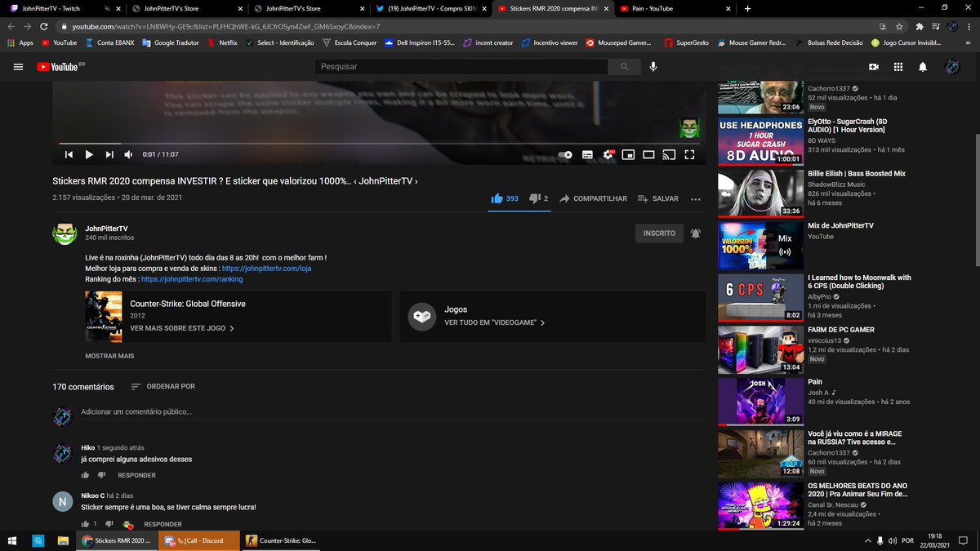Open the Chrome extensions puzzle icon
980x551 pixels.
(920, 26)
